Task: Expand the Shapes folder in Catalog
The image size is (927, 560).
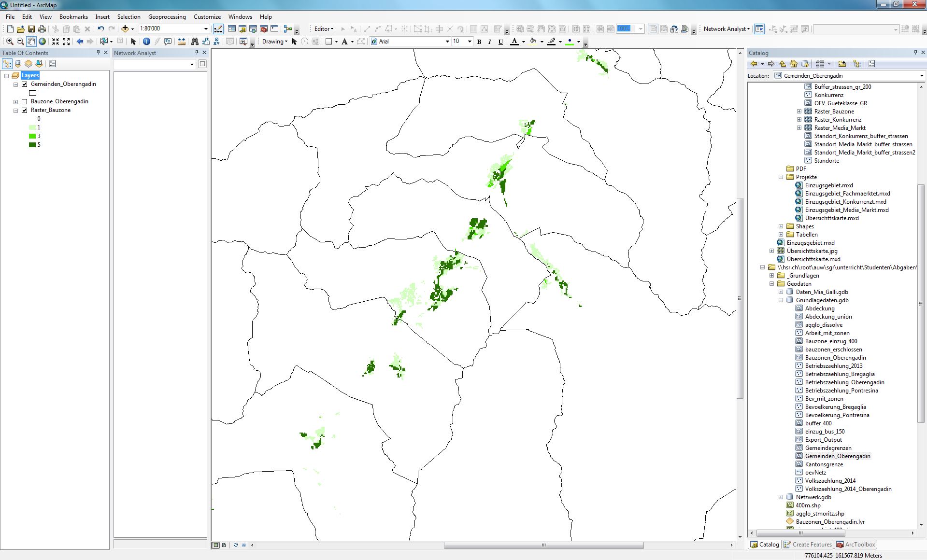Action: [x=781, y=226]
